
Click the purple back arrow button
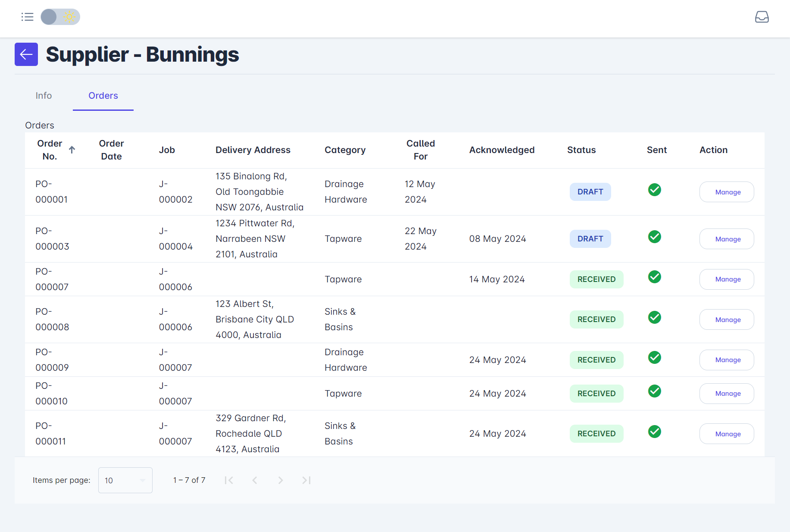[26, 54]
